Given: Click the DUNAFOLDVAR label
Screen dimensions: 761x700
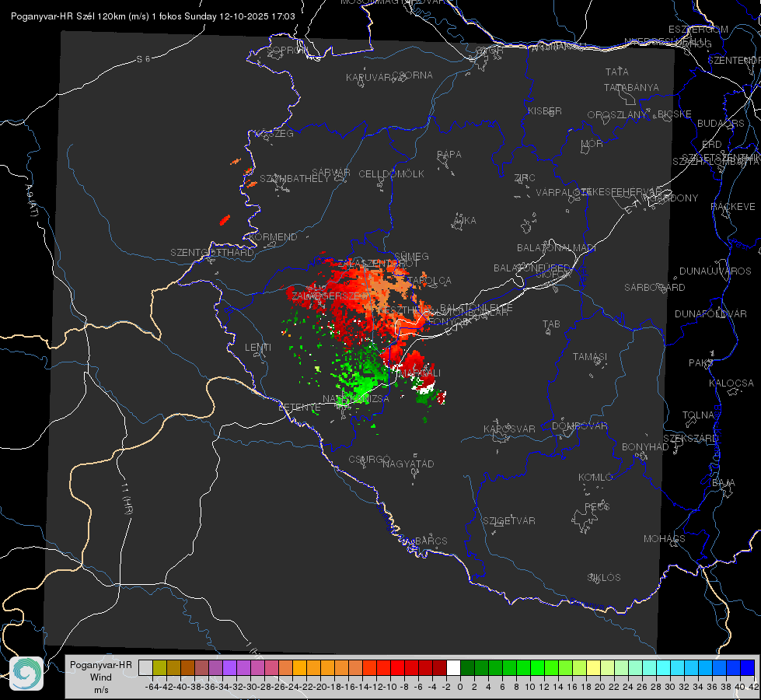Looking at the screenshot, I should [x=710, y=313].
